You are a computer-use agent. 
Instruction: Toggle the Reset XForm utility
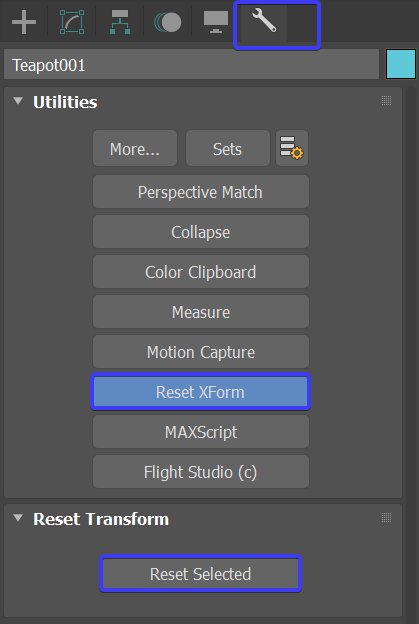pos(201,392)
